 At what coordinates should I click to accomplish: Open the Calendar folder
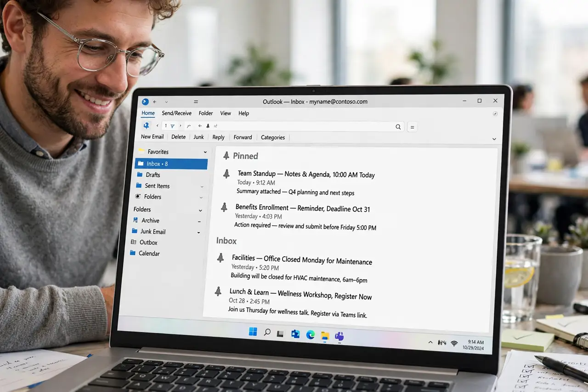pyautogui.click(x=145, y=253)
